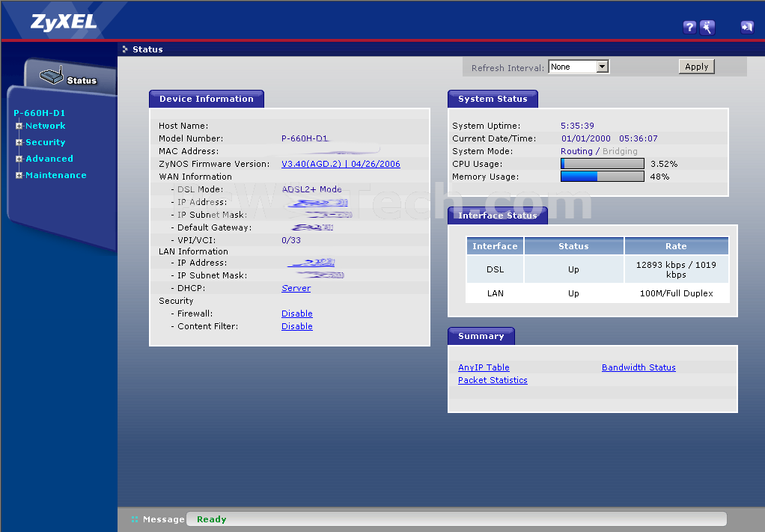Open the AnyIP Table link
765x532 pixels.
[x=484, y=367]
